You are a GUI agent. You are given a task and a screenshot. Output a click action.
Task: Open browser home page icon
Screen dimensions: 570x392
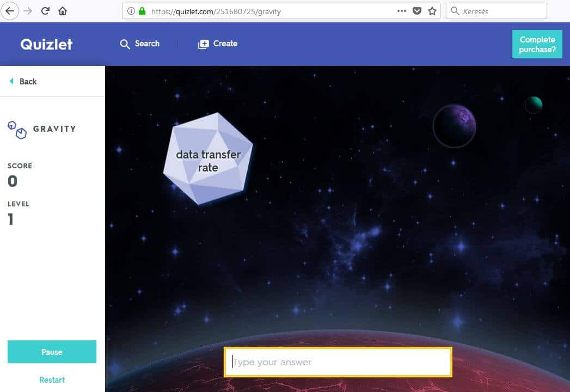click(63, 11)
